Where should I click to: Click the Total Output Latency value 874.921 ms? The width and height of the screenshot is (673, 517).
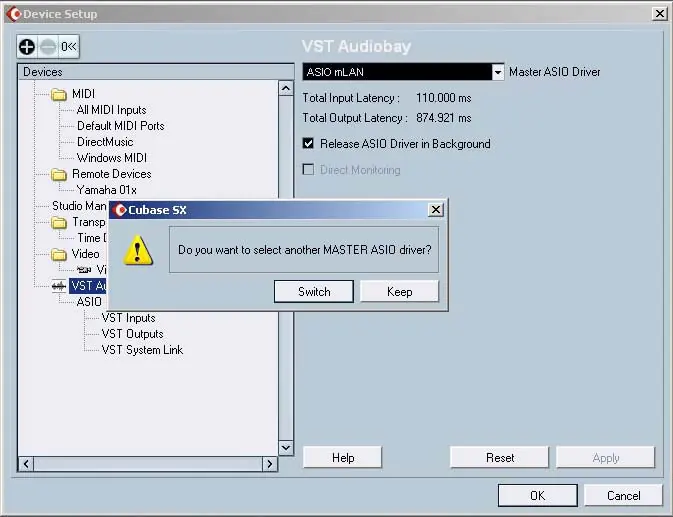tap(443, 118)
